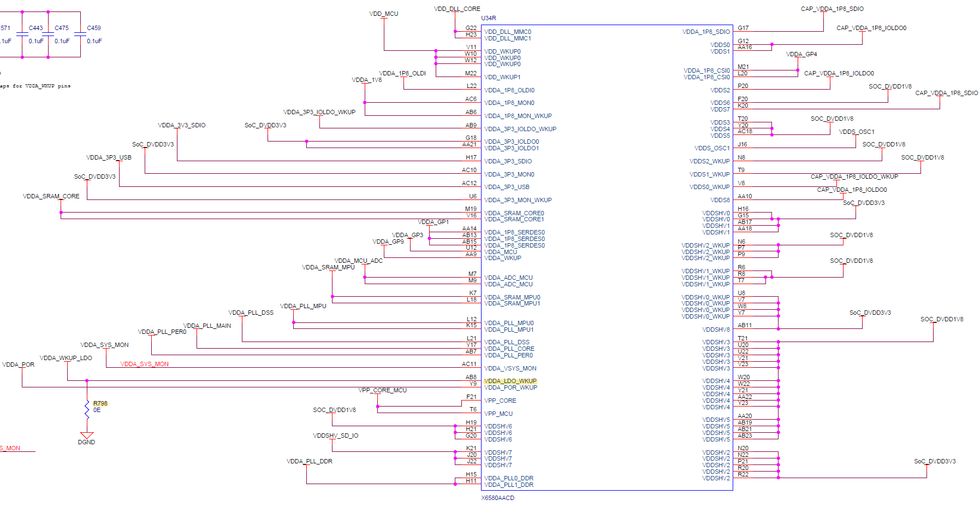Select the VPP_CORE pin name
The width and height of the screenshot is (980, 506).
500,401
